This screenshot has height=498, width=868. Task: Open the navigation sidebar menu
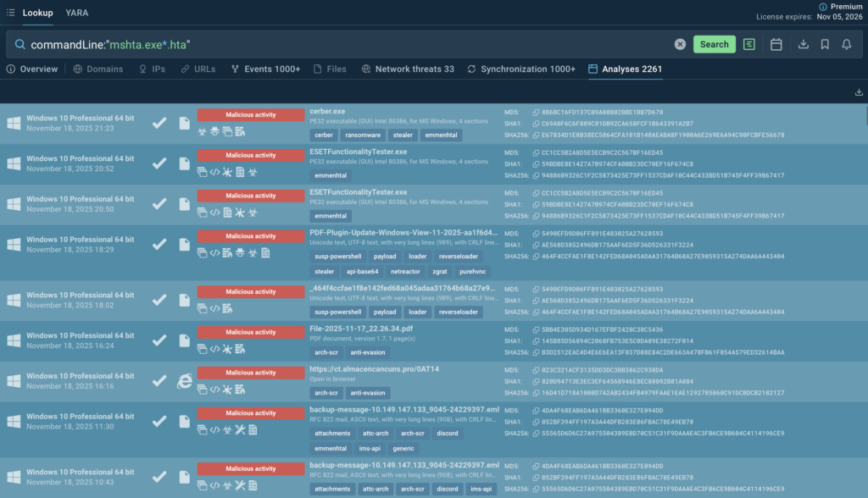[x=13, y=13]
